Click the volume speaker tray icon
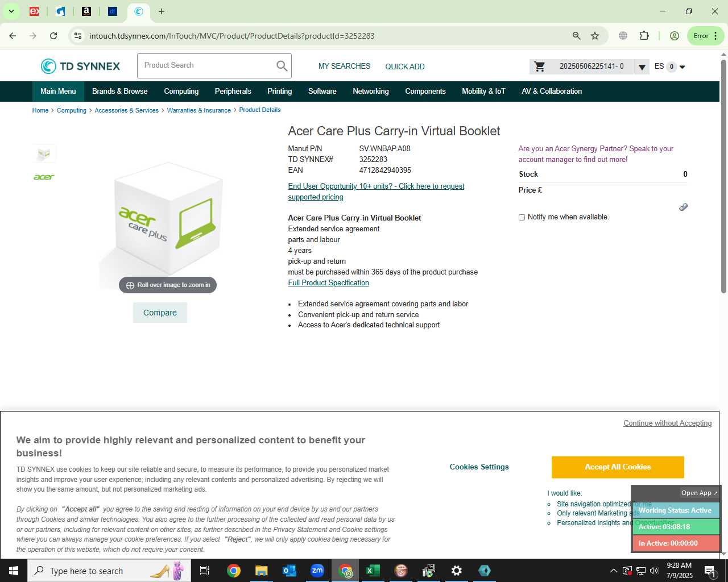This screenshot has height=582, width=728. click(654, 571)
